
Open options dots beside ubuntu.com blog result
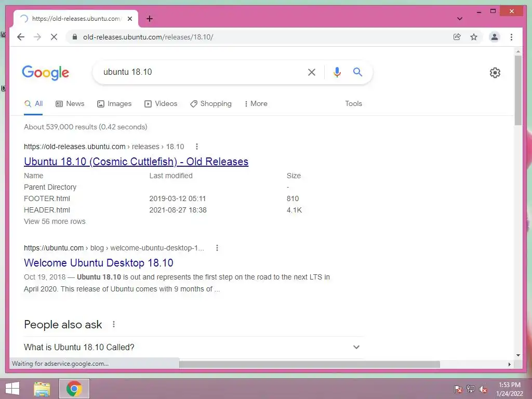pos(217,248)
